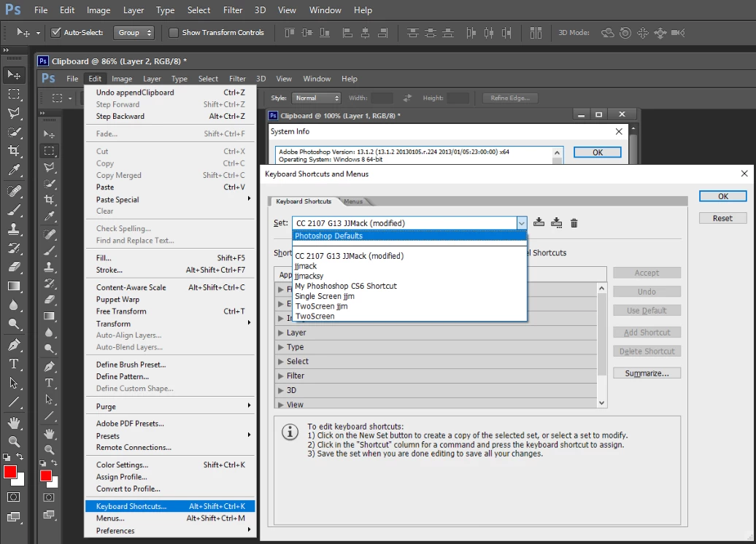Image resolution: width=756 pixels, height=544 pixels.
Task: Select the Line tool in outer toolbar
Action: 14,402
